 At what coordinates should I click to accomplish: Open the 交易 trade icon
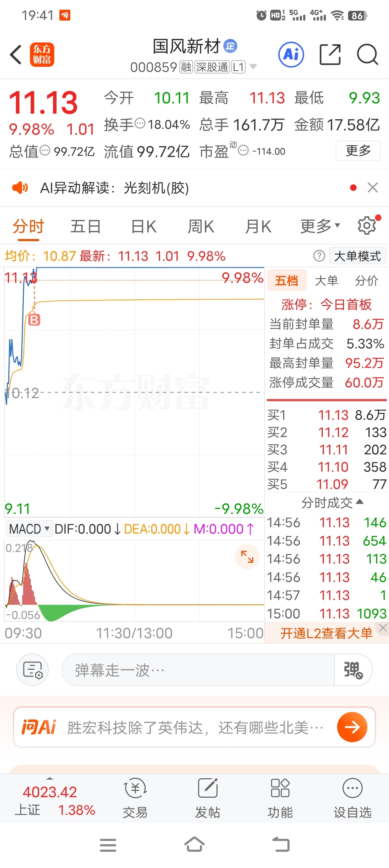pyautogui.click(x=135, y=799)
